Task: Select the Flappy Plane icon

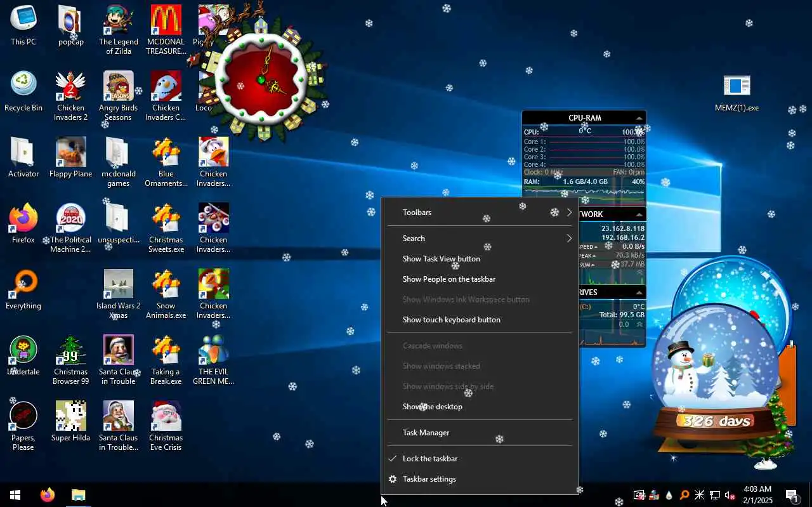Action: pos(70,158)
